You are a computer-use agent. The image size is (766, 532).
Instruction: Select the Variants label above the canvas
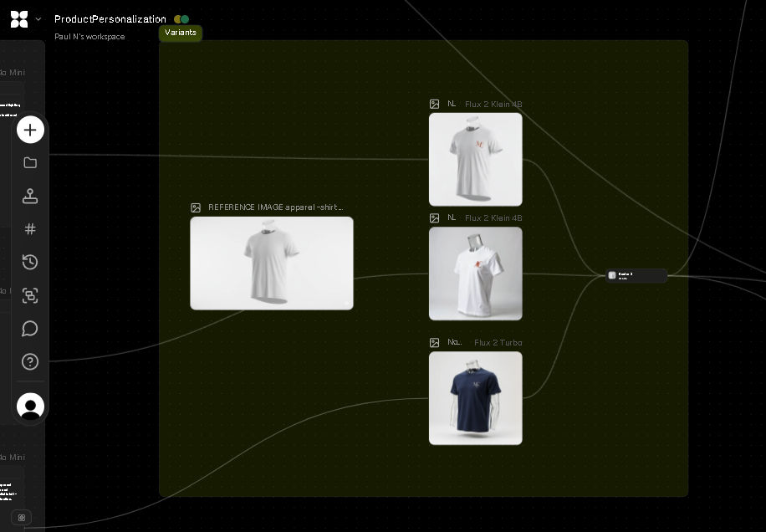coord(180,33)
